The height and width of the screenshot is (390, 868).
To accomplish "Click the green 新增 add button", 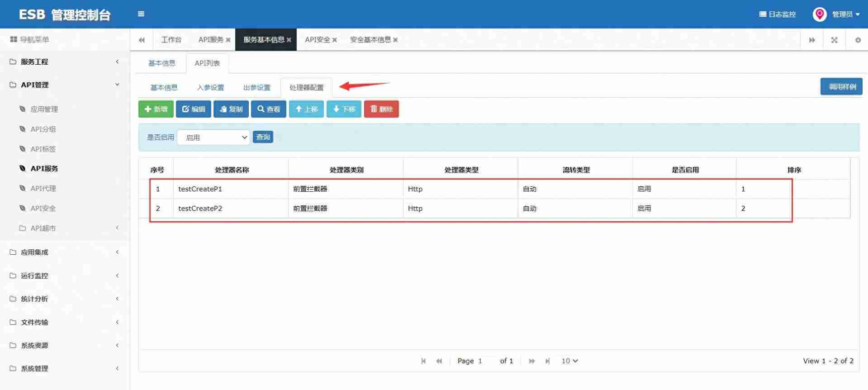I will [156, 109].
